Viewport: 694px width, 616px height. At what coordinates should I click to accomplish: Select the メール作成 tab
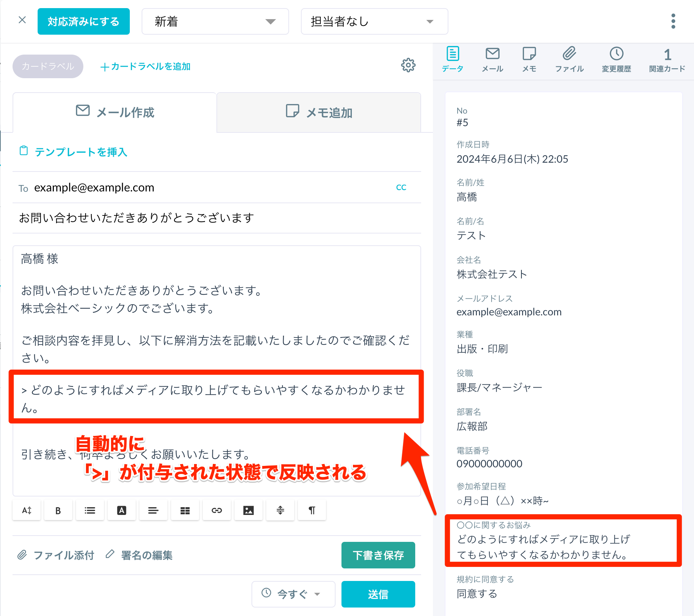click(x=115, y=113)
